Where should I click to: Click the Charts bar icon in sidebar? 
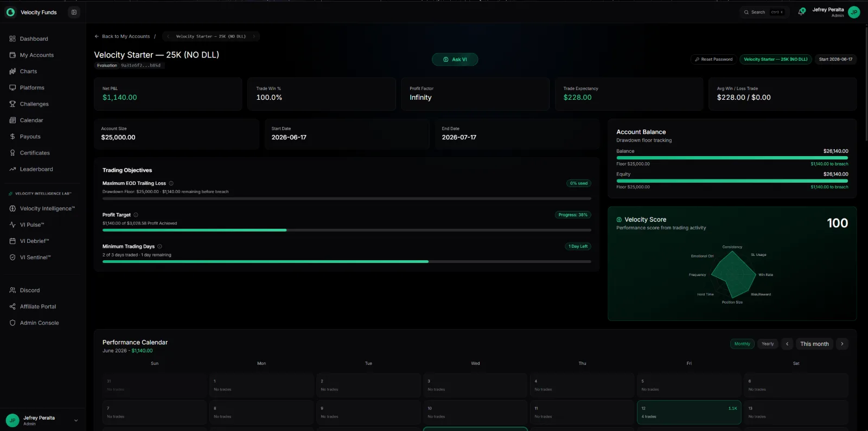coord(12,72)
